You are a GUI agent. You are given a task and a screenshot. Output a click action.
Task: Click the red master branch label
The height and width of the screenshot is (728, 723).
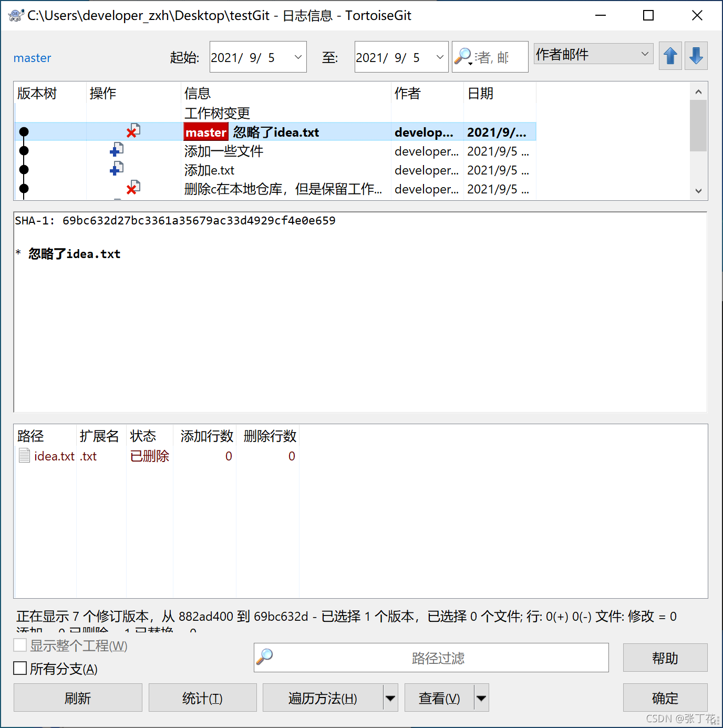(x=205, y=132)
